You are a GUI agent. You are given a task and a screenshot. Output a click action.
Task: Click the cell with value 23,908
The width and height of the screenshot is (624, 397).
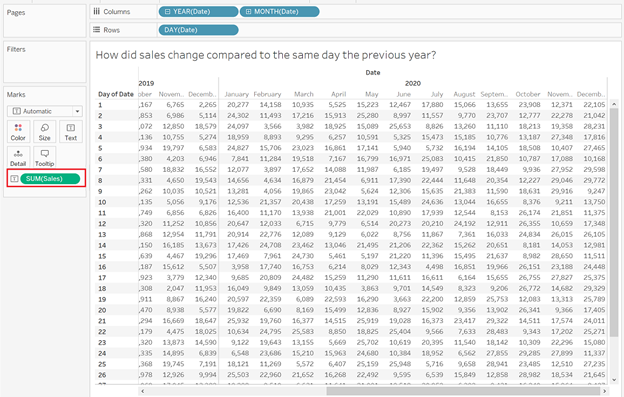529,105
